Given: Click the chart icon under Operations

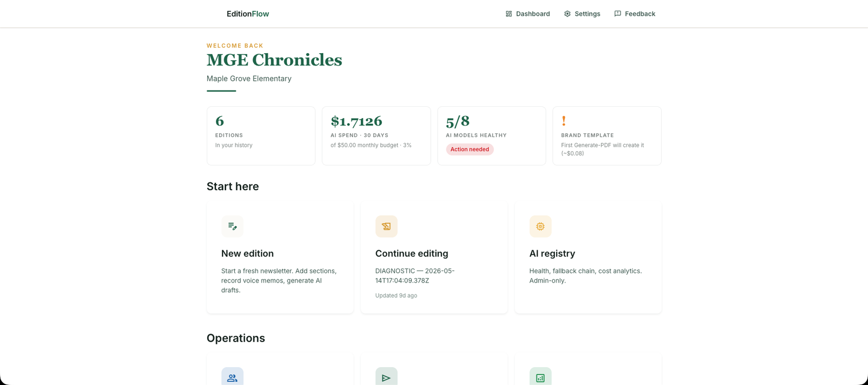Looking at the screenshot, I should click(x=540, y=377).
